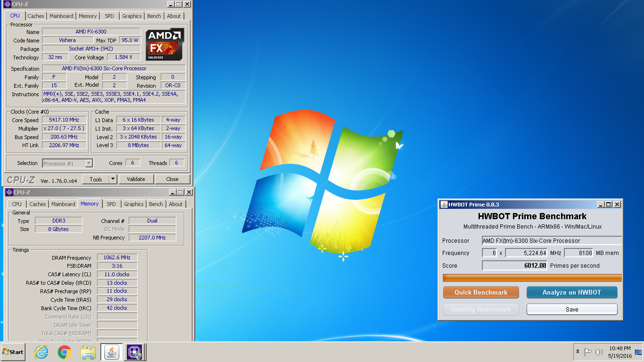
Task: Click the DRAM Frequency value 1062.6 MHz
Action: (117, 258)
